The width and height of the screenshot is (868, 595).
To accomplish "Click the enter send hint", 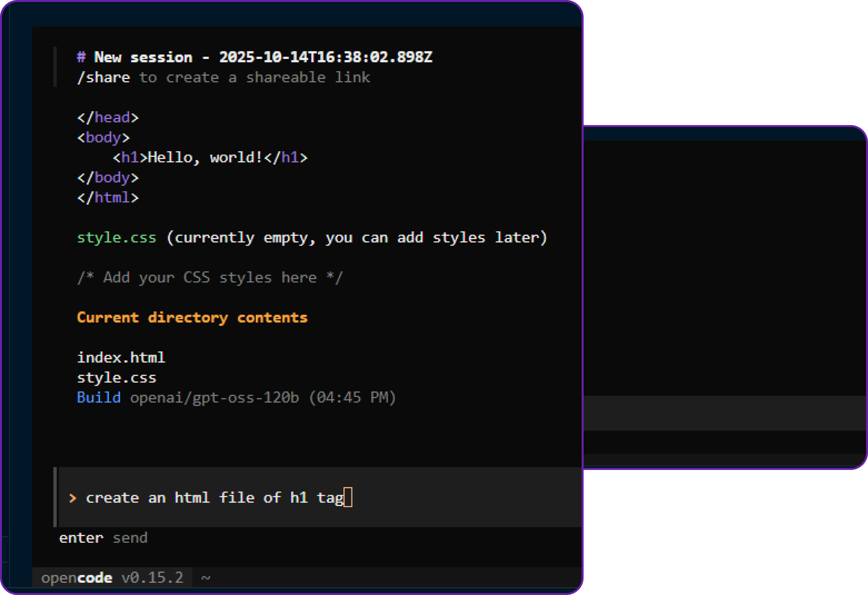I will (103, 538).
